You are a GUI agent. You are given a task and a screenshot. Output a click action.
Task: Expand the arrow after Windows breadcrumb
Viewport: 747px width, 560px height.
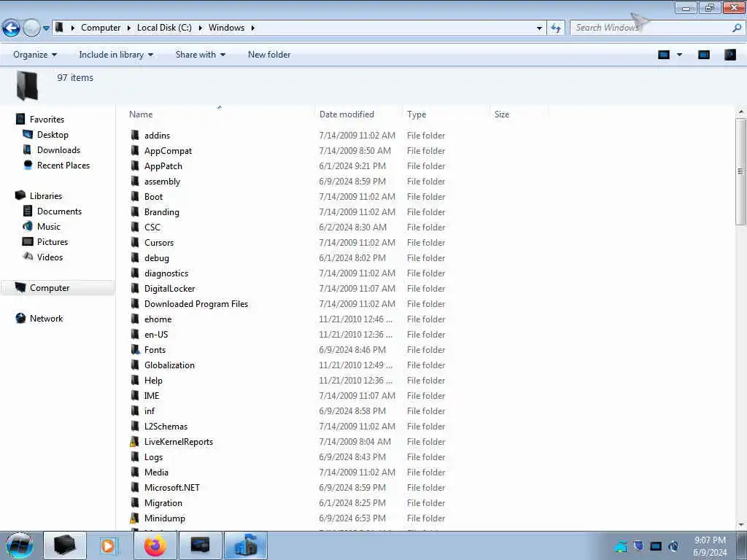(x=253, y=28)
